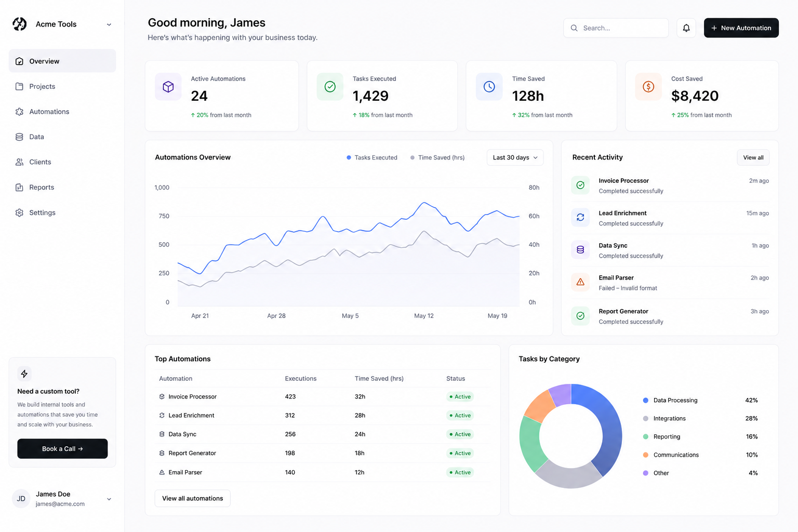Click the Report Generator table row icon

click(162, 453)
